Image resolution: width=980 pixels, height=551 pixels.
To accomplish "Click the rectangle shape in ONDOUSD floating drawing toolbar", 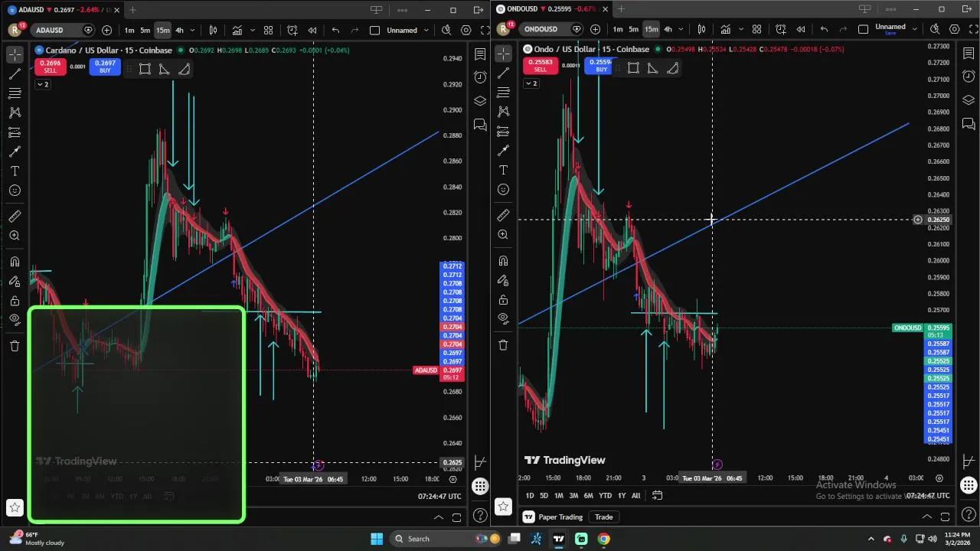I will tap(633, 68).
